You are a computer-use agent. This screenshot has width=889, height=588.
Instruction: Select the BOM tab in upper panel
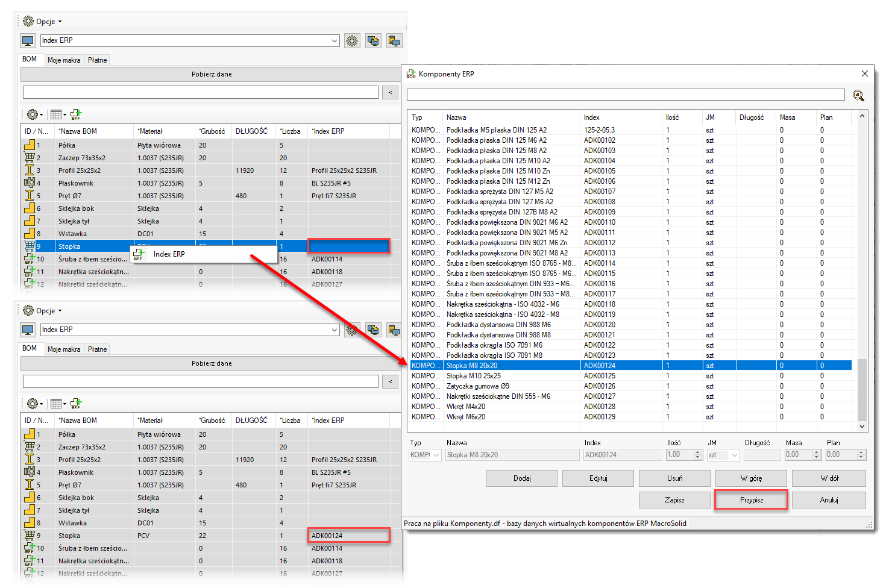click(30, 59)
